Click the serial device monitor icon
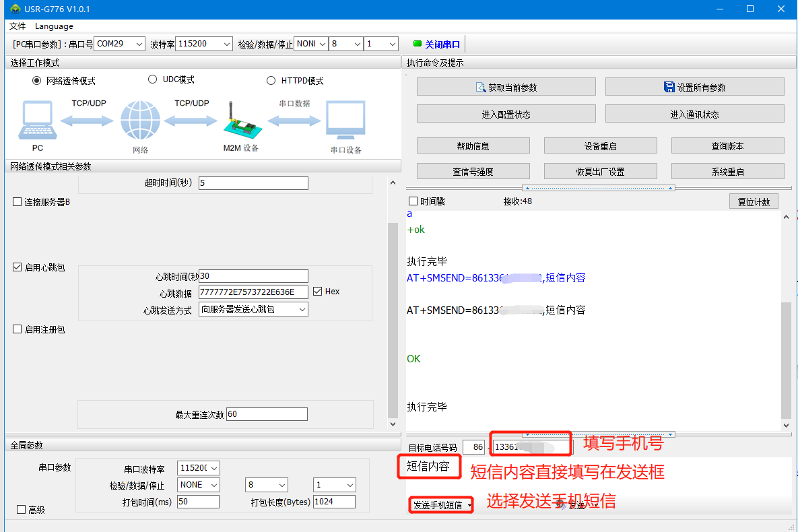The image size is (798, 532). tap(345, 121)
